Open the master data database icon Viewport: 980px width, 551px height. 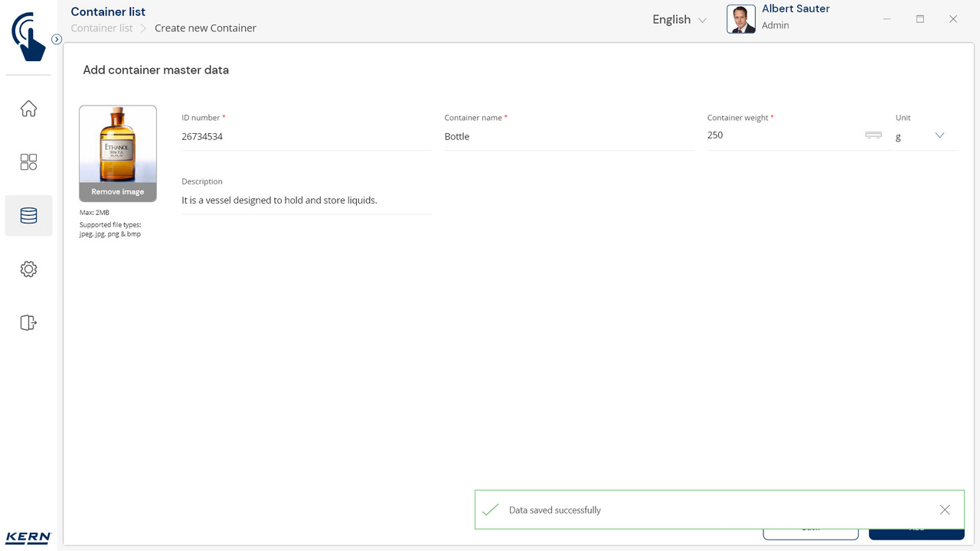28,216
